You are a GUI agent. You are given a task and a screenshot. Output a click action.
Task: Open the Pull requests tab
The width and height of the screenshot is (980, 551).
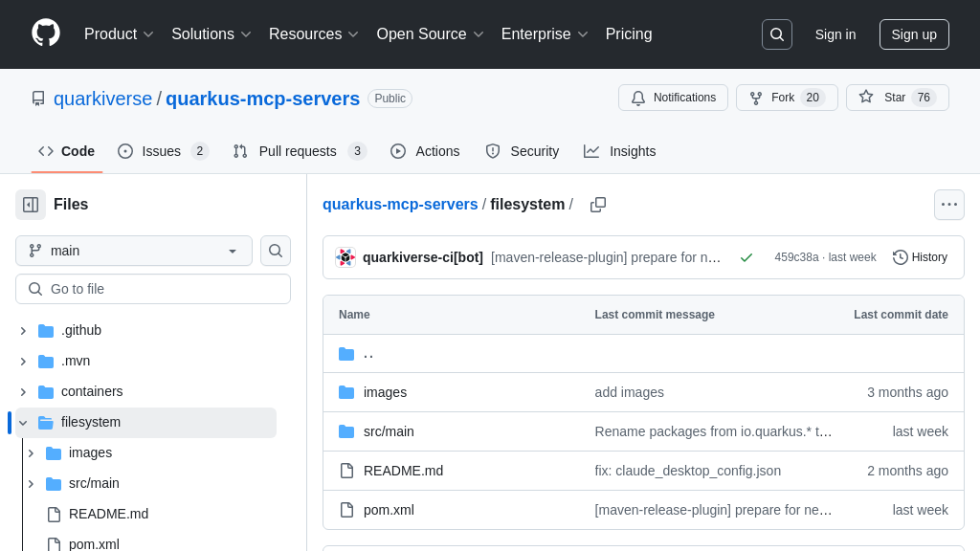click(299, 151)
